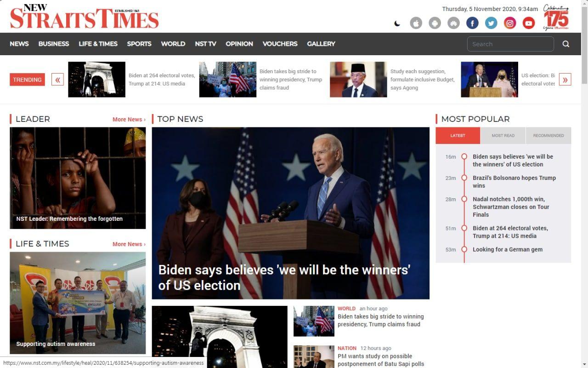Viewport: 588px width, 368px height.
Task: Click in the Search input field
Action: (x=510, y=44)
